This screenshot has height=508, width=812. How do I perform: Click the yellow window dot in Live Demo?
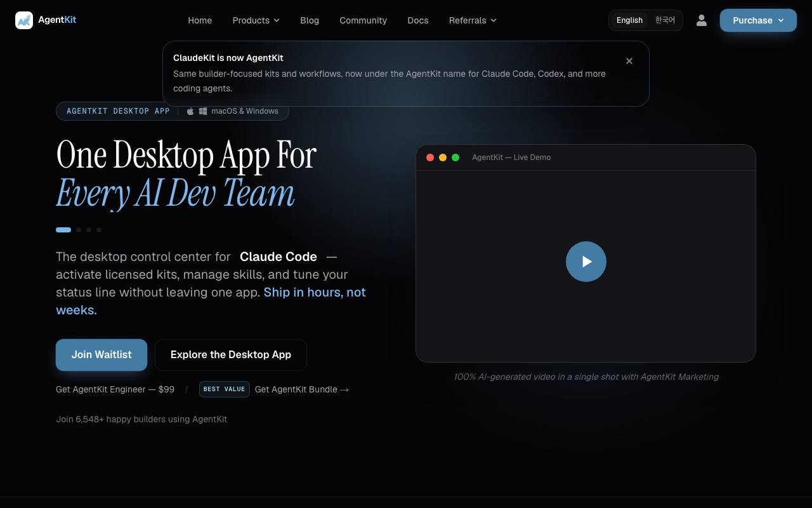click(443, 157)
